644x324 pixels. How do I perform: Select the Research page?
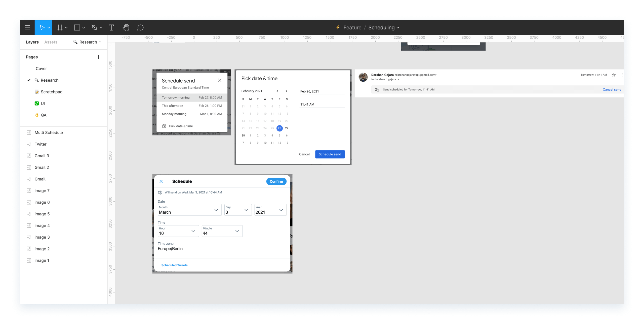pyautogui.click(x=50, y=80)
